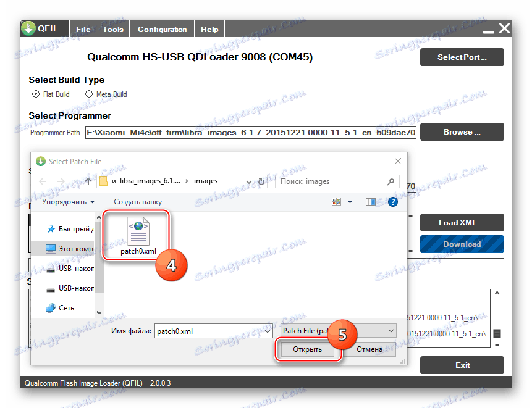Viewport: 532px width, 408px height.
Task: Open the Help menu
Action: click(x=209, y=30)
